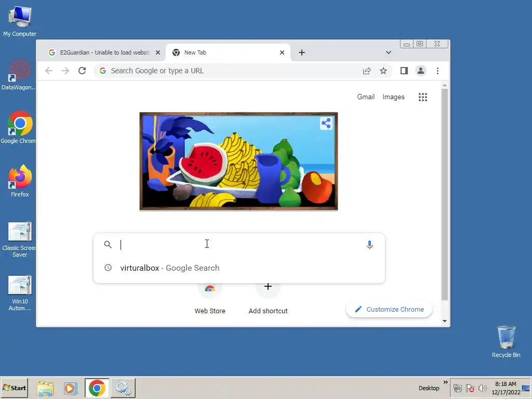Click the scrollbar down arrow in Chrome
This screenshot has height=399, width=532.
(x=445, y=321)
